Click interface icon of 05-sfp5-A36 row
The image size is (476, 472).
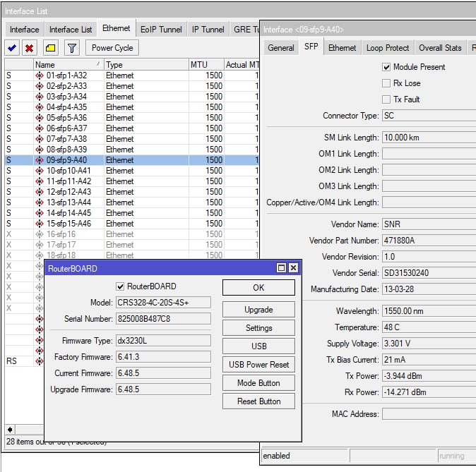pos(40,118)
